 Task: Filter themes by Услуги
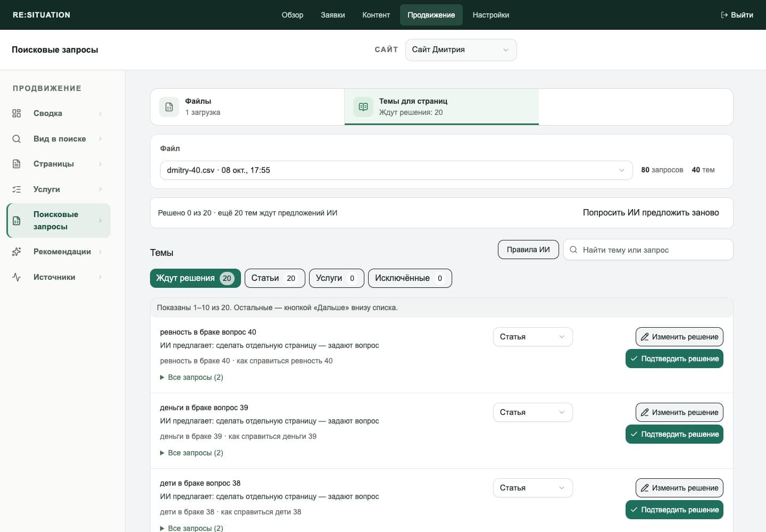(337, 278)
